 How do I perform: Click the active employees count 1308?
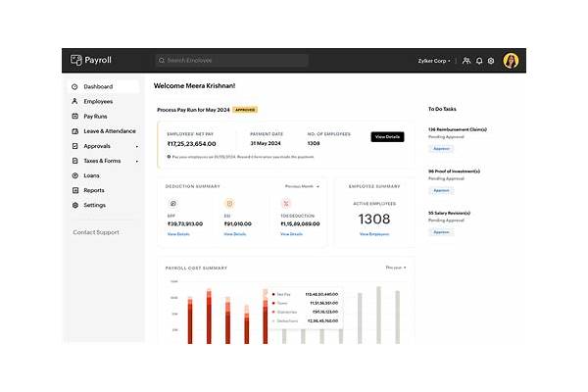(x=374, y=220)
